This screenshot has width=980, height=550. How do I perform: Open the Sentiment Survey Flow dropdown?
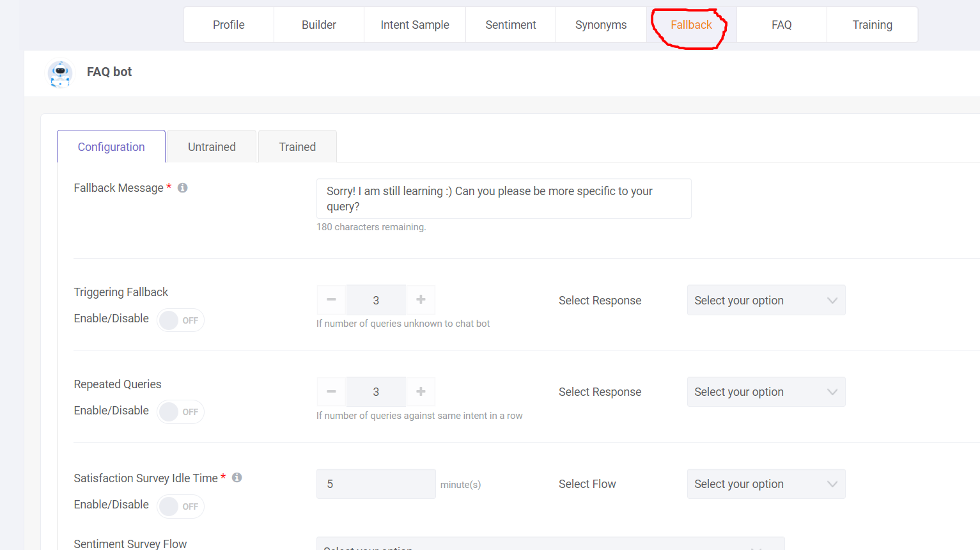pos(550,544)
